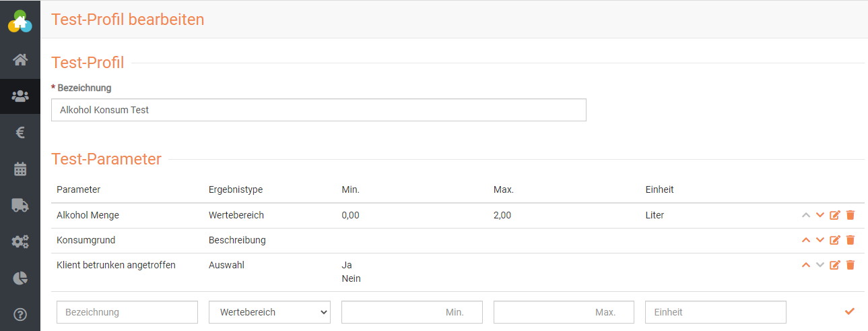The height and width of the screenshot is (331, 868).
Task: Move Klient betrunken angetroffen up
Action: pyautogui.click(x=805, y=265)
